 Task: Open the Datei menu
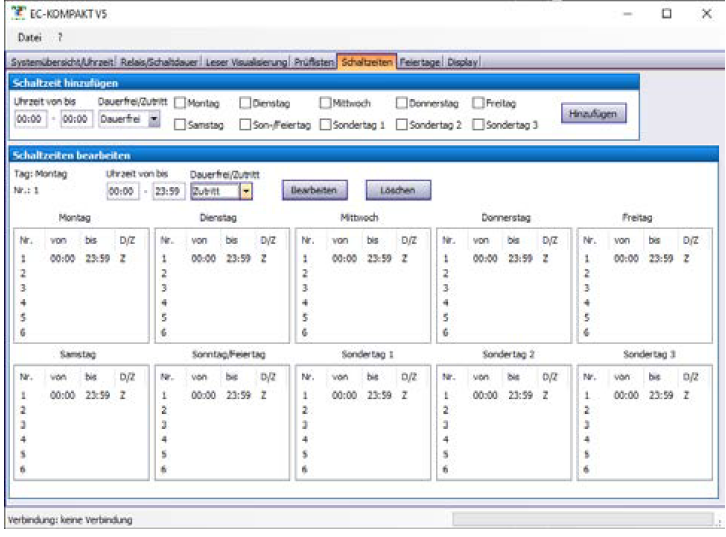(x=30, y=38)
